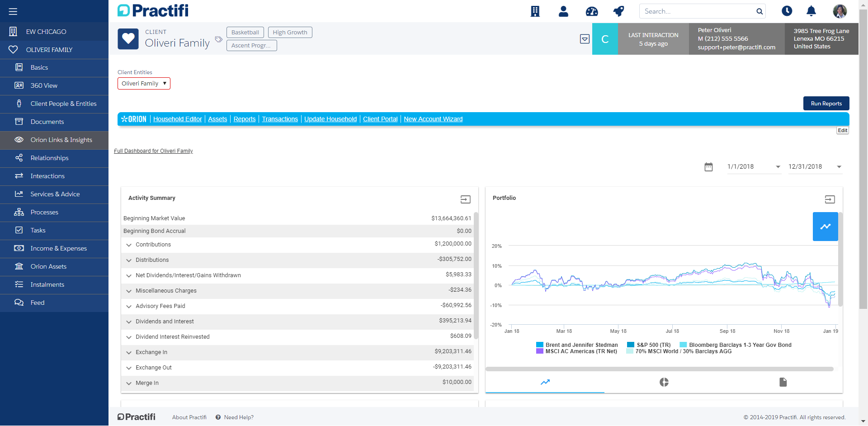Screen dimensions: 868x426
Task: Click the Run Reports button
Action: [x=826, y=104]
